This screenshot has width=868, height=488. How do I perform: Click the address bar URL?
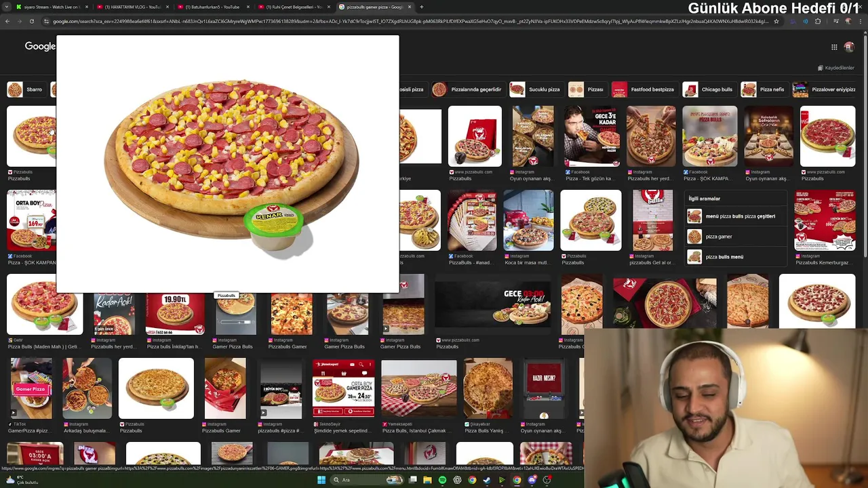(x=410, y=21)
